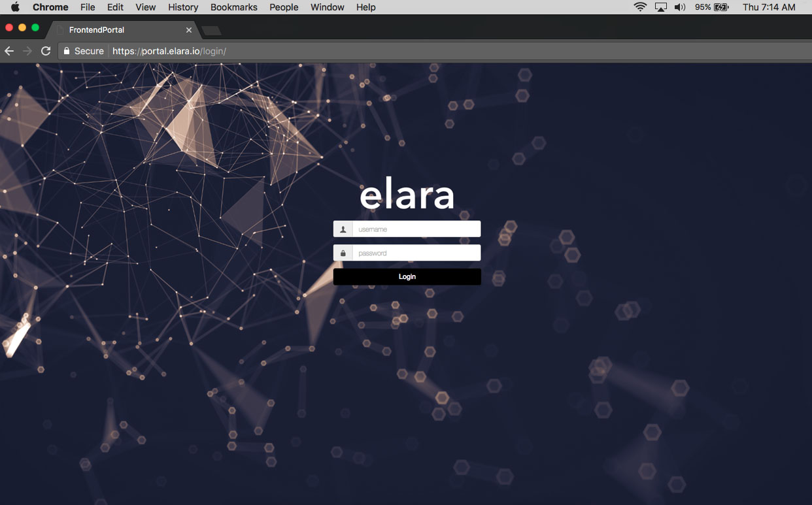Click the green maximize window button
The width and height of the screenshot is (812, 505).
click(x=35, y=28)
